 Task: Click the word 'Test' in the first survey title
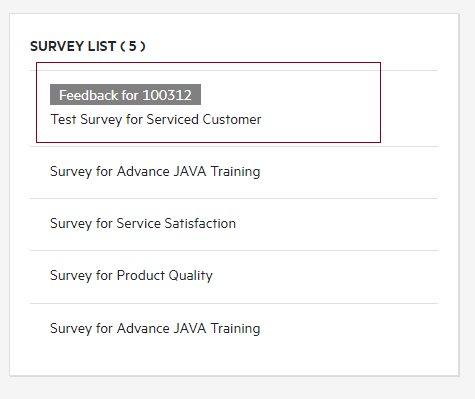pos(63,120)
